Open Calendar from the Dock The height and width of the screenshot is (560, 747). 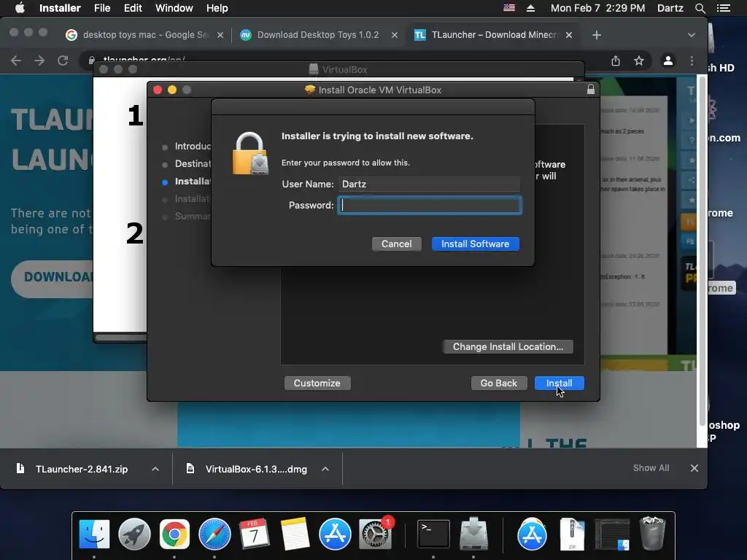255,534
